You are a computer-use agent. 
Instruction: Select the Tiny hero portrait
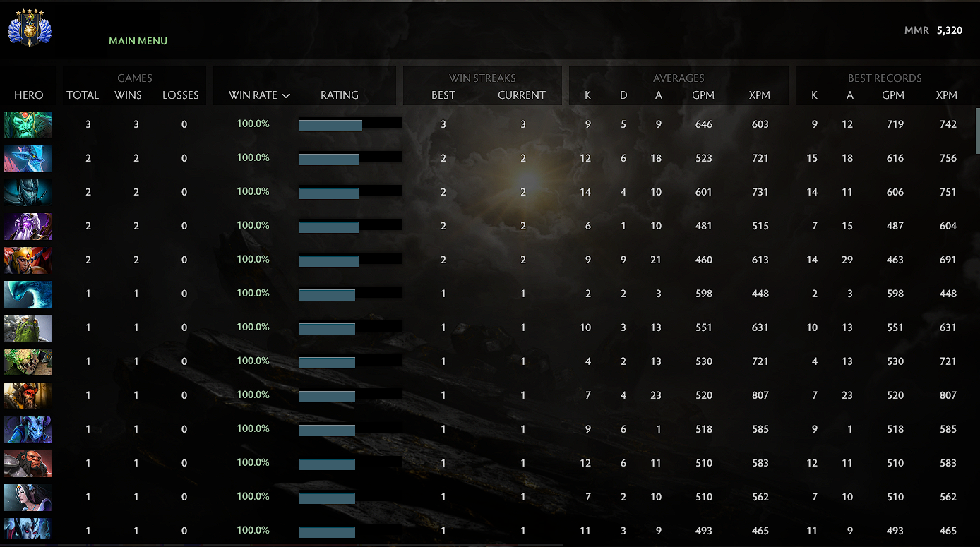pos(28,328)
